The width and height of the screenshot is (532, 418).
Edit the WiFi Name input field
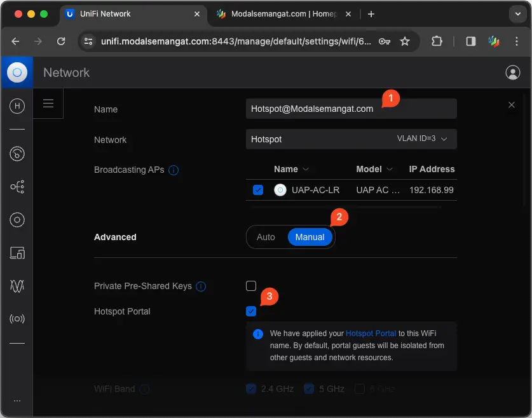(x=351, y=109)
